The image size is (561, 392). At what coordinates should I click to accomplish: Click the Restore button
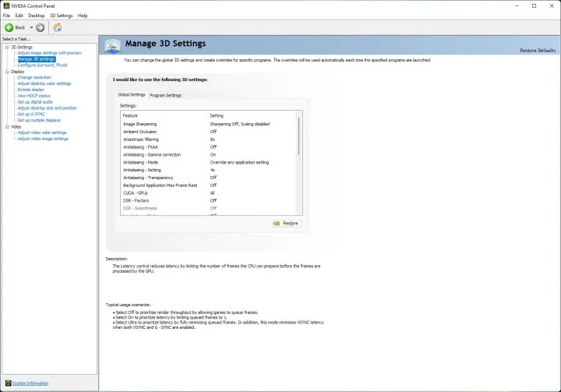coord(287,224)
